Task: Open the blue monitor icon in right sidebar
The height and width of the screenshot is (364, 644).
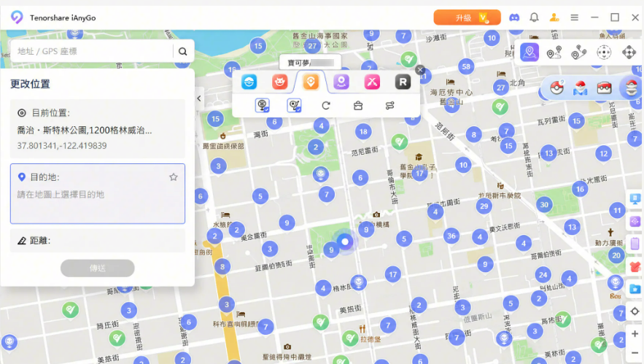Action: 635,200
